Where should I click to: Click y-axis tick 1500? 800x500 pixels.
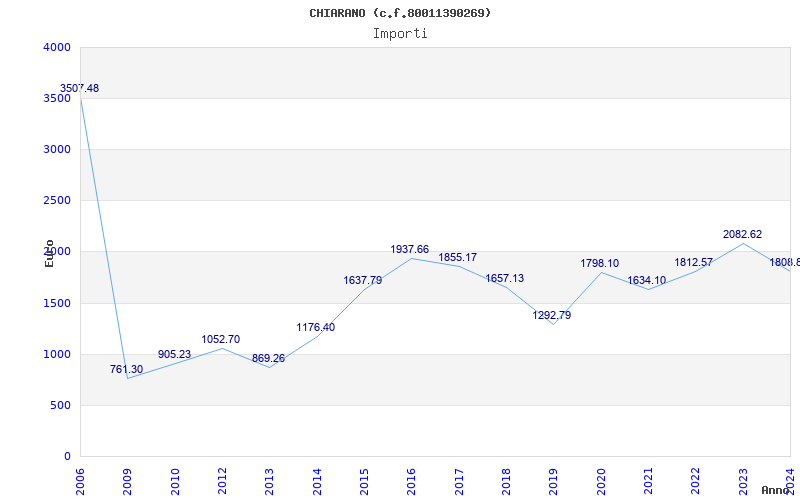(x=57, y=304)
